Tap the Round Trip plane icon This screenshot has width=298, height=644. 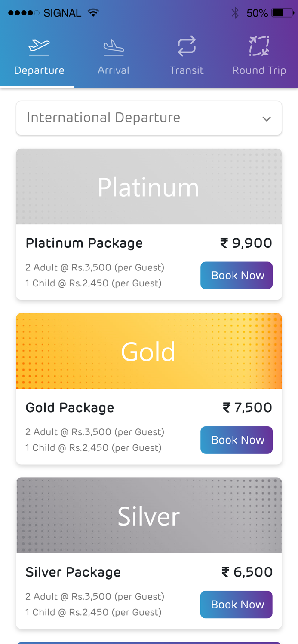point(259,46)
